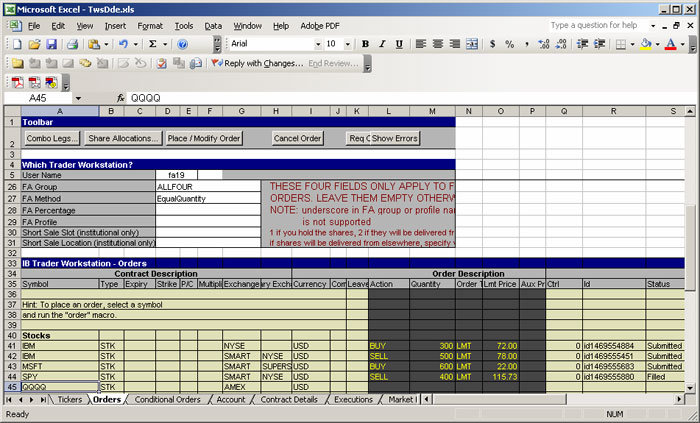
Task: Click the Print icon
Action: click(72, 44)
